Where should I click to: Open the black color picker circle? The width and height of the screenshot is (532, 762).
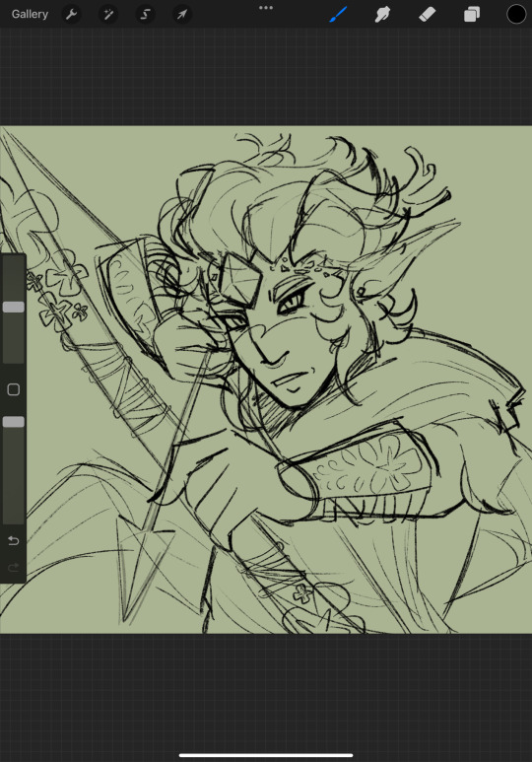pyautogui.click(x=516, y=14)
